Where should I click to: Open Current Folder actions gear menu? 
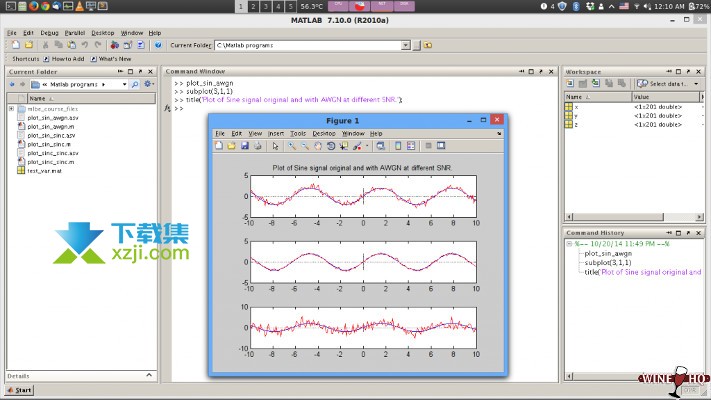[x=148, y=84]
